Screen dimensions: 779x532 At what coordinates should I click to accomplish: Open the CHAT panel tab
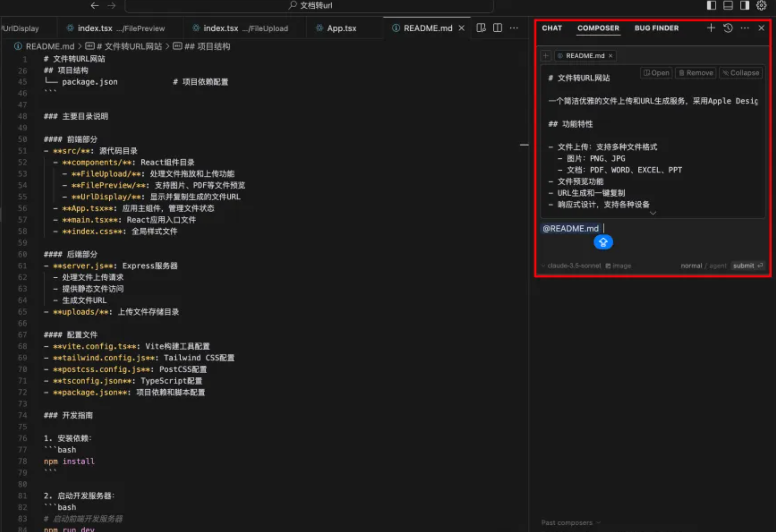pos(552,28)
